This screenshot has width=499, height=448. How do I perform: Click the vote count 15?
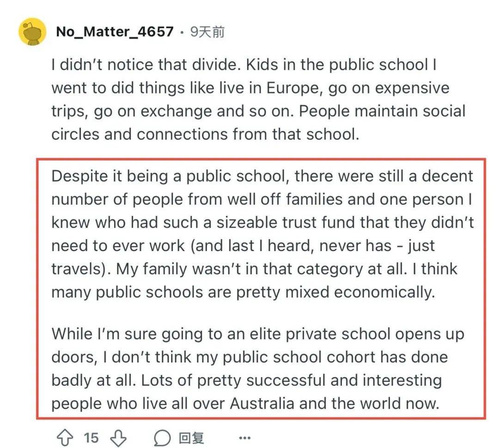coord(91,438)
